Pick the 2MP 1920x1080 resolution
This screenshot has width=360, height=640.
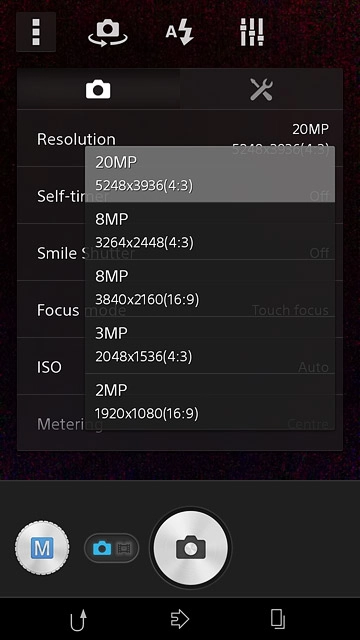point(210,402)
